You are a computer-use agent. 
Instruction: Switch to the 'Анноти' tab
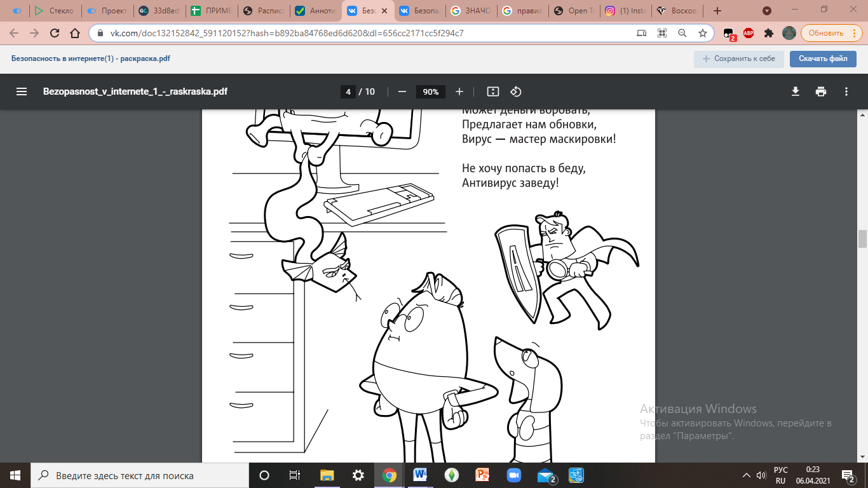coord(315,11)
